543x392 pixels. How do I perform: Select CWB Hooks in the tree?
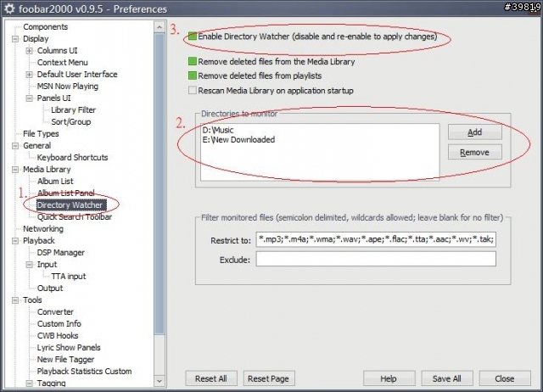point(58,335)
